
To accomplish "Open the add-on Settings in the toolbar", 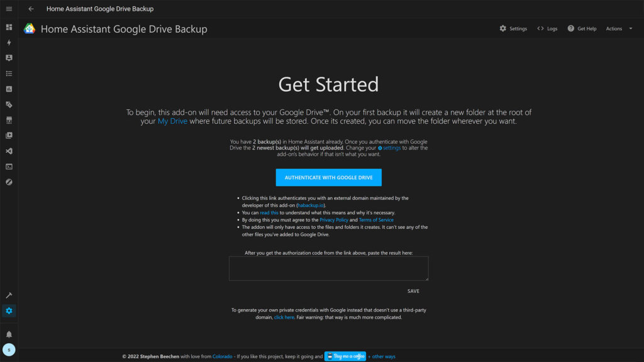I will point(513,28).
